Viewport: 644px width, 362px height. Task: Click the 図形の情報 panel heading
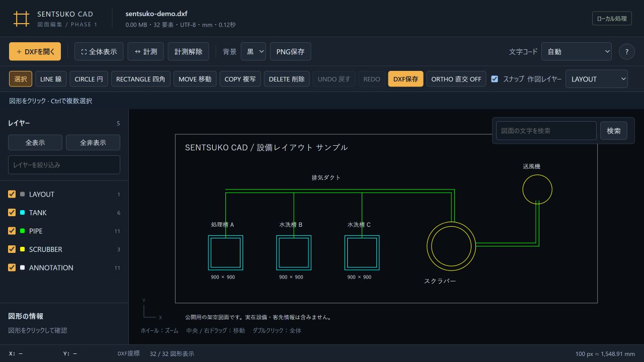(26, 316)
